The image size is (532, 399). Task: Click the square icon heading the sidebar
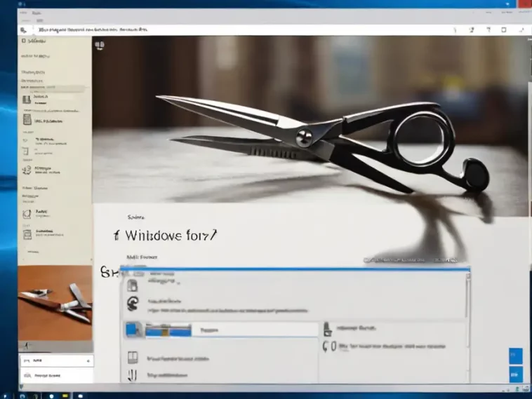(23, 41)
